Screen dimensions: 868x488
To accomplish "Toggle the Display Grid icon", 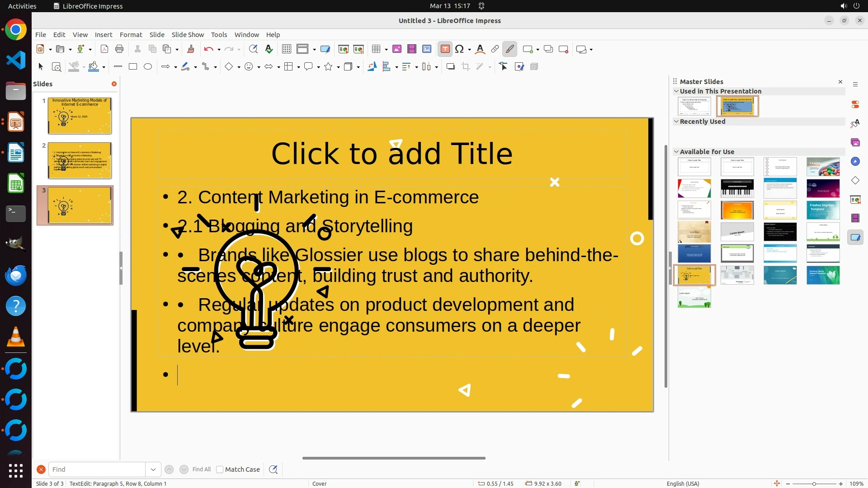I will click(286, 49).
